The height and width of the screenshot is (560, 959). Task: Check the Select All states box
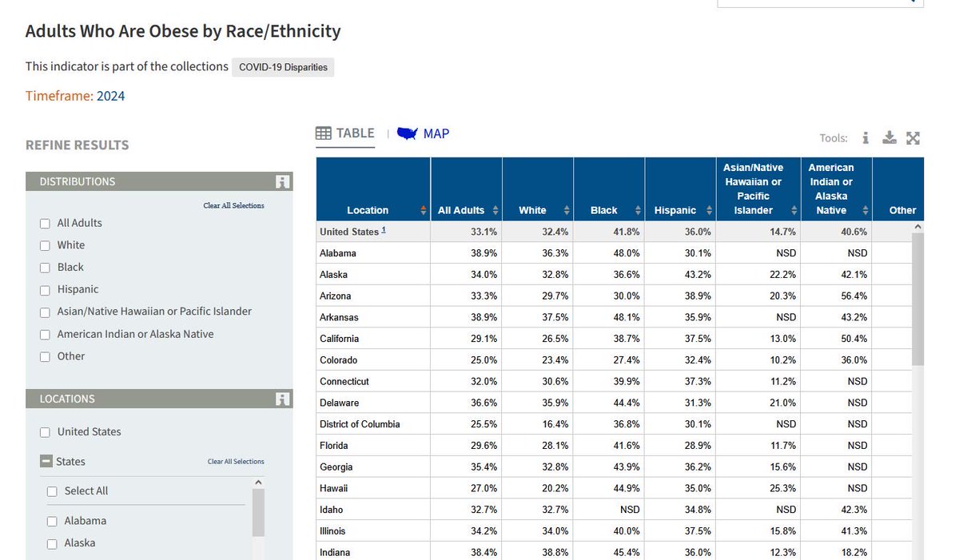[52, 492]
